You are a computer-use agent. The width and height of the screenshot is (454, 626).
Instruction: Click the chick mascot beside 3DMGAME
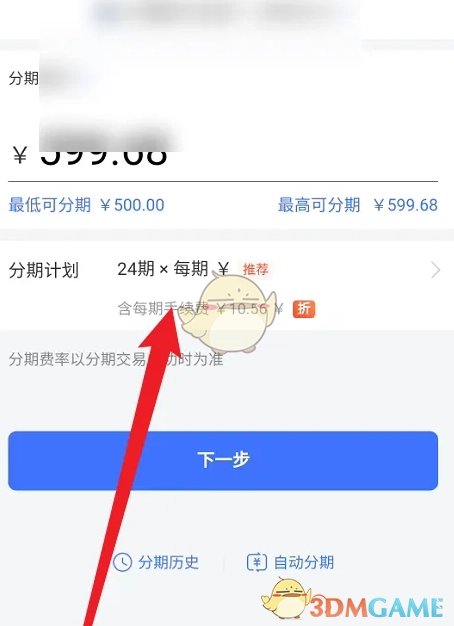pos(285,598)
